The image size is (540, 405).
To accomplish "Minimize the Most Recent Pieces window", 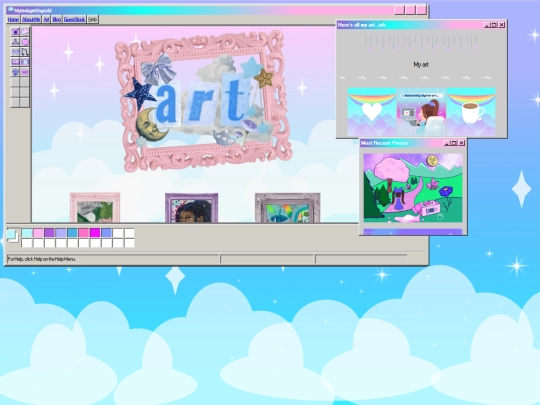I will (447, 143).
